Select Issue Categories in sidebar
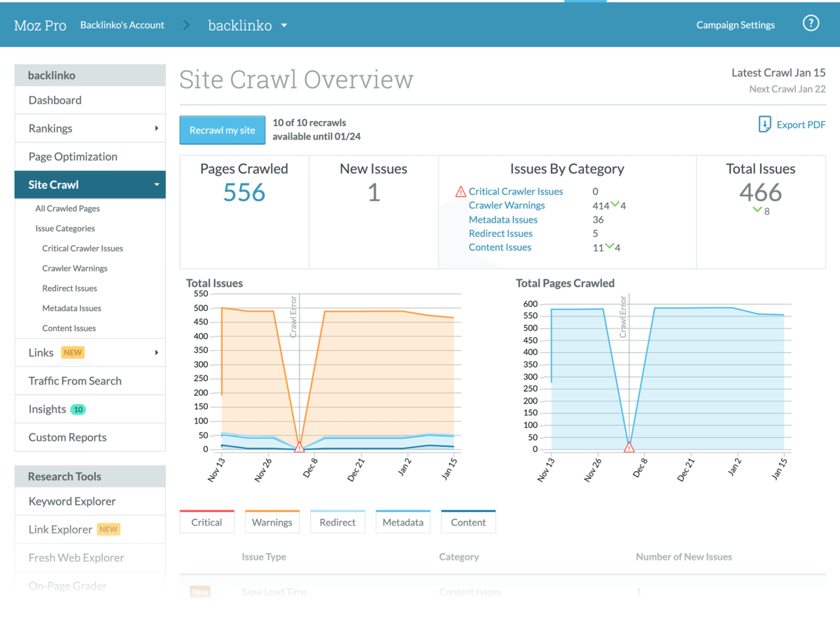The image size is (840, 624). (65, 228)
